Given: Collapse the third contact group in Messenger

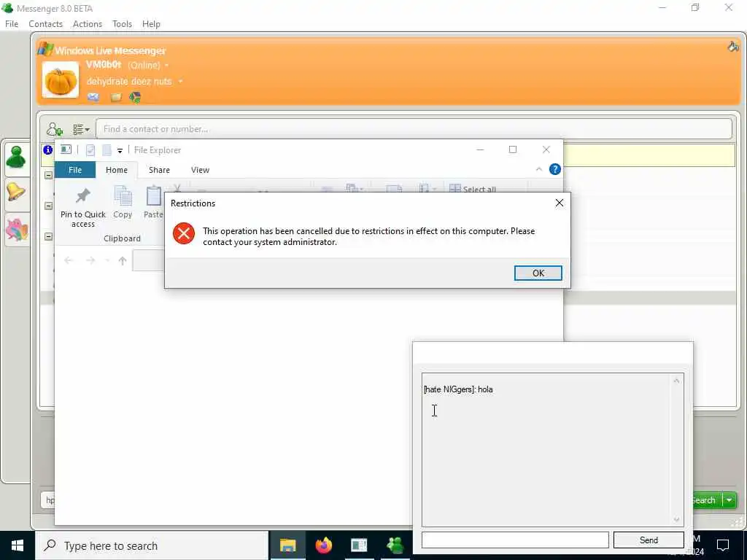Looking at the screenshot, I should pos(49,236).
